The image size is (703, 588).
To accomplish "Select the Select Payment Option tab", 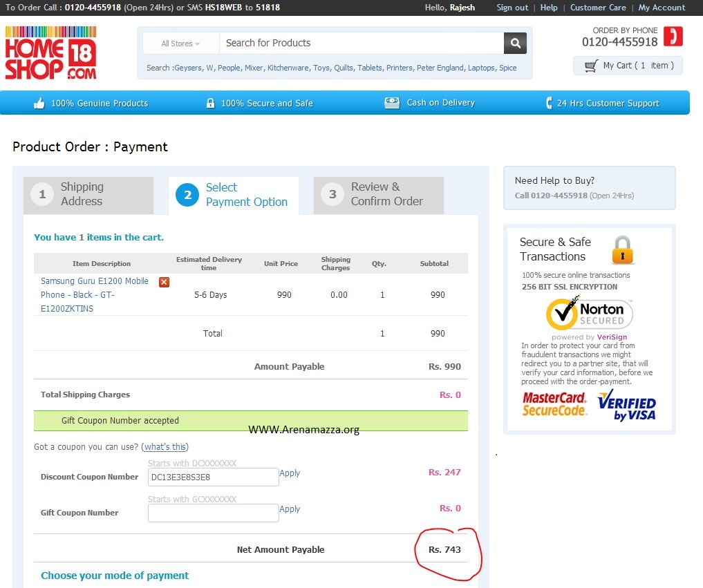I will click(x=234, y=195).
